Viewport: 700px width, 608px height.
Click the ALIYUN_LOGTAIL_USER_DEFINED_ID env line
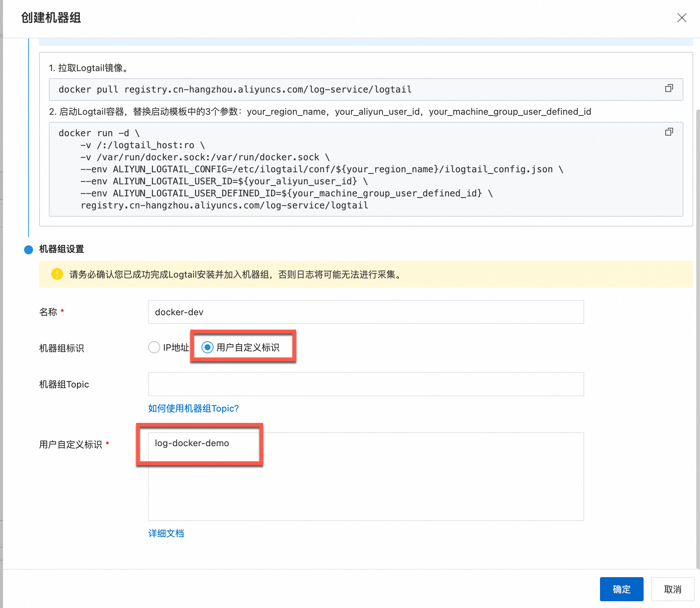point(286,193)
